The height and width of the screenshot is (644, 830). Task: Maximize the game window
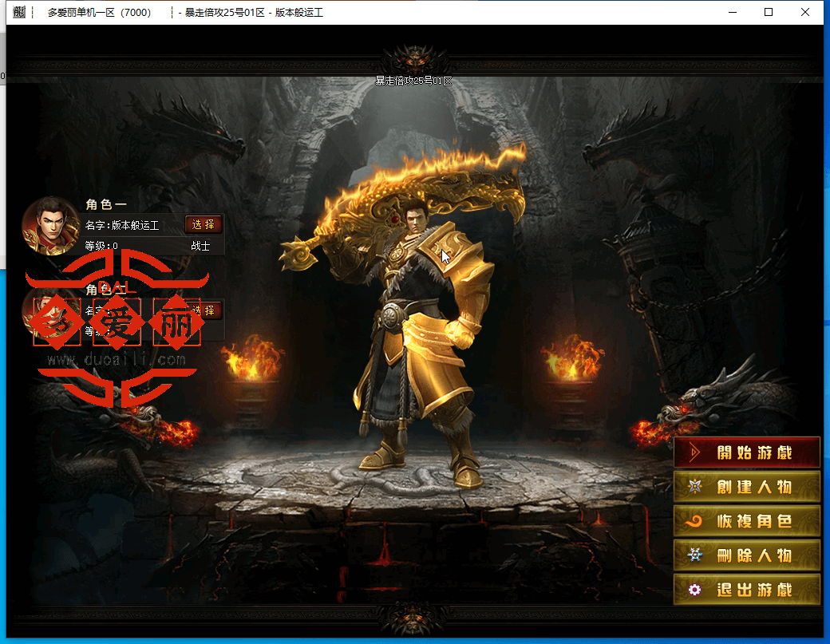769,12
